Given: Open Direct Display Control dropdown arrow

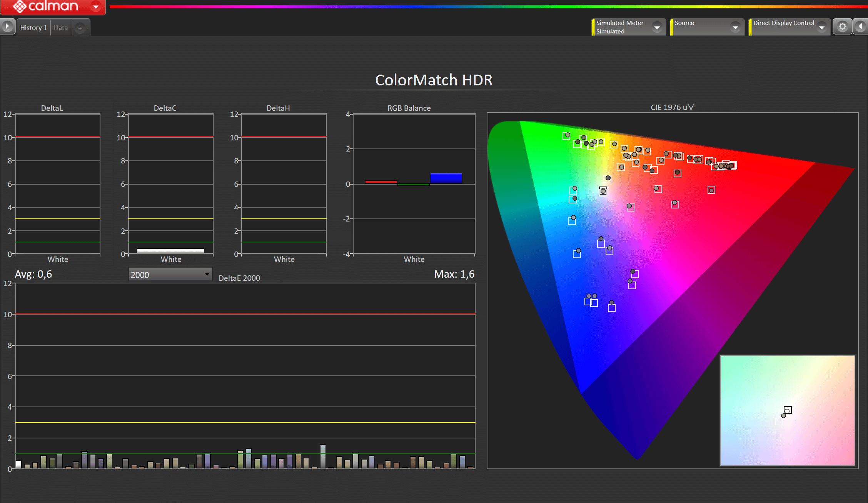Looking at the screenshot, I should (x=822, y=27).
